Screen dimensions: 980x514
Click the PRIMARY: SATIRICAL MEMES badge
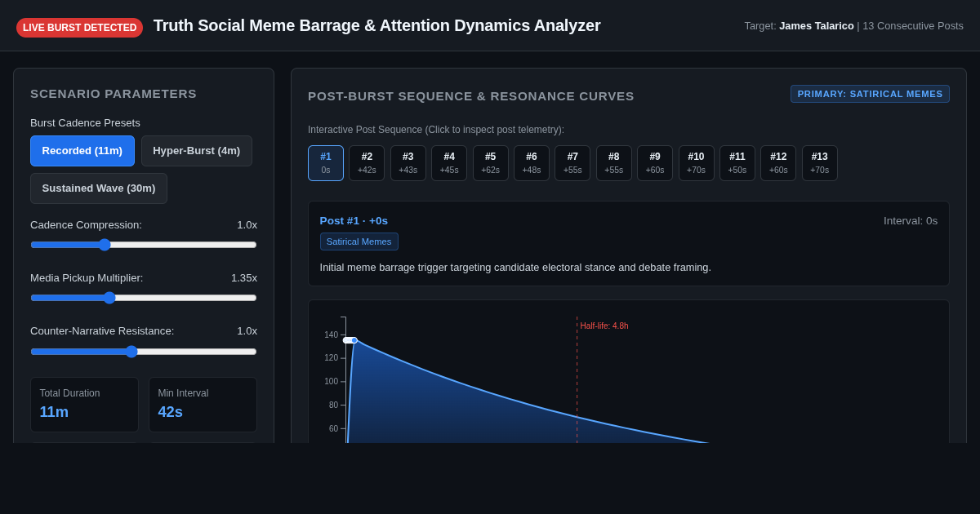pyautogui.click(x=870, y=94)
